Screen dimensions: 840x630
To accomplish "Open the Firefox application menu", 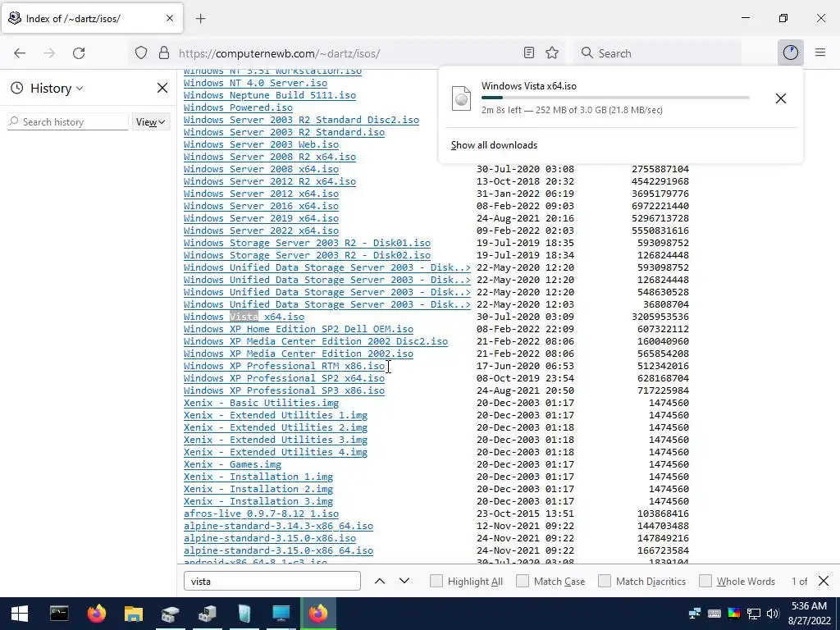I will click(820, 52).
